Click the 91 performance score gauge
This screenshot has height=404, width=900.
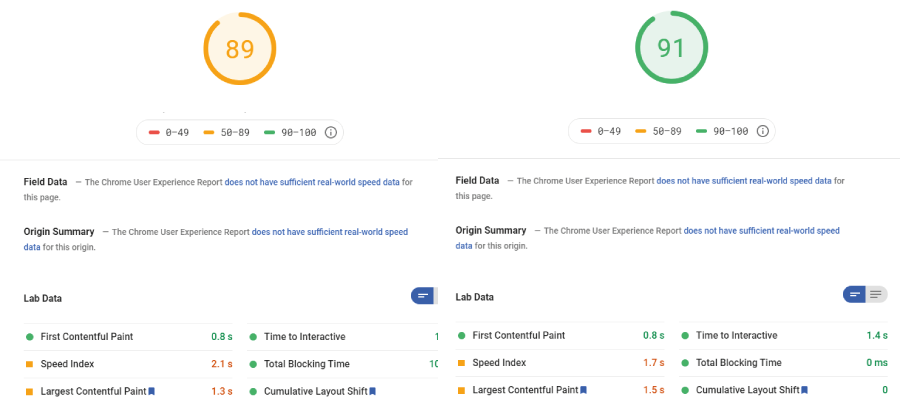[672, 48]
